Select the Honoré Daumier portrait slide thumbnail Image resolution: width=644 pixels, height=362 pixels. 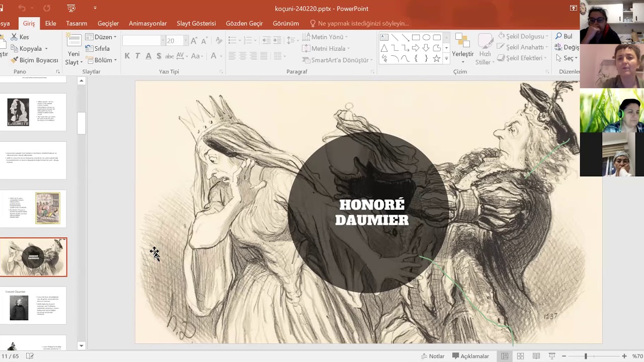click(x=33, y=306)
